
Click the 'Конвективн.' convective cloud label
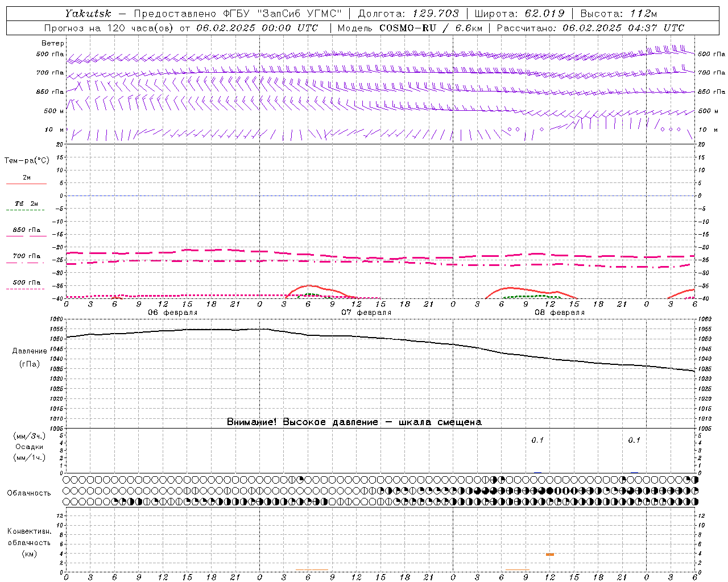coord(29,531)
